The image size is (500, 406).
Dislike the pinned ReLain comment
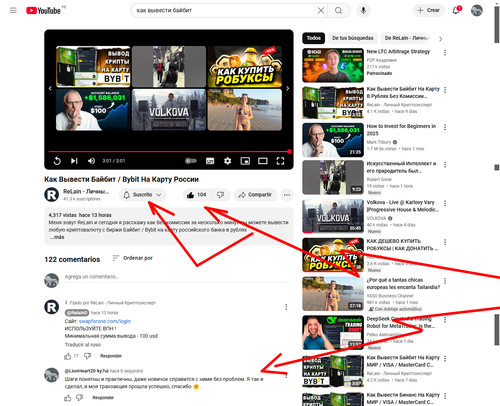[x=87, y=356]
